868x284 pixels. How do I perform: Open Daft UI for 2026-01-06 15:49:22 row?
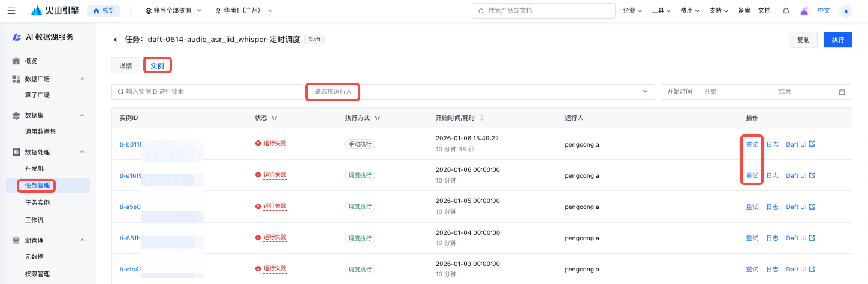(800, 144)
